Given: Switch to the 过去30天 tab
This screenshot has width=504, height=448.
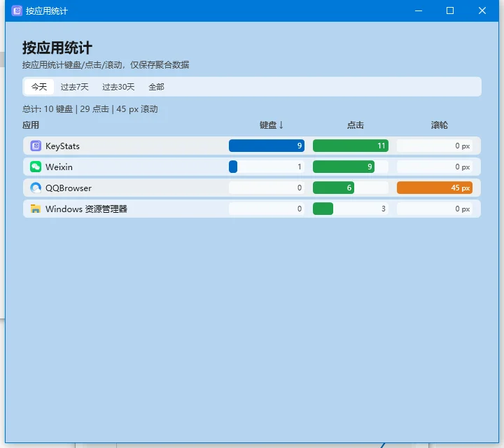Looking at the screenshot, I should tap(118, 87).
